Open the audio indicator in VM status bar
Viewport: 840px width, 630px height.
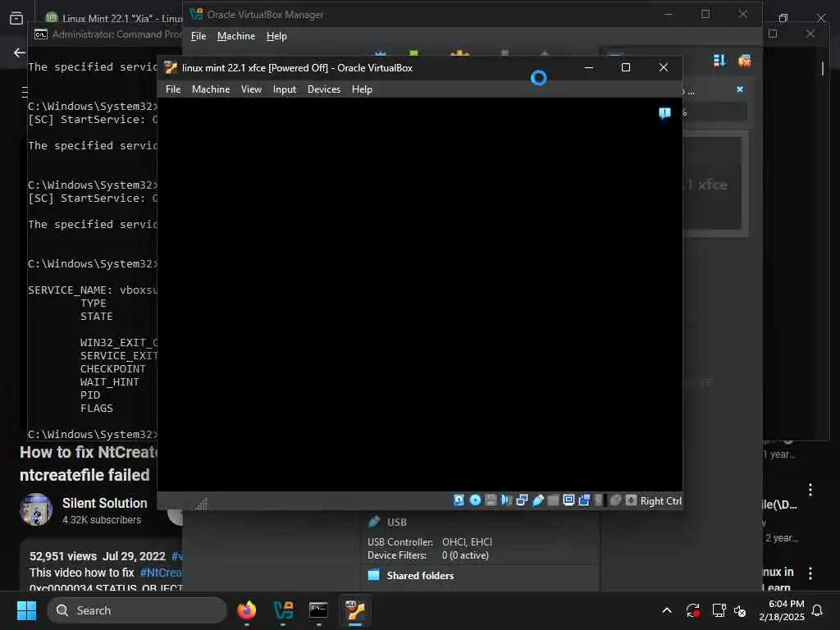[506, 500]
